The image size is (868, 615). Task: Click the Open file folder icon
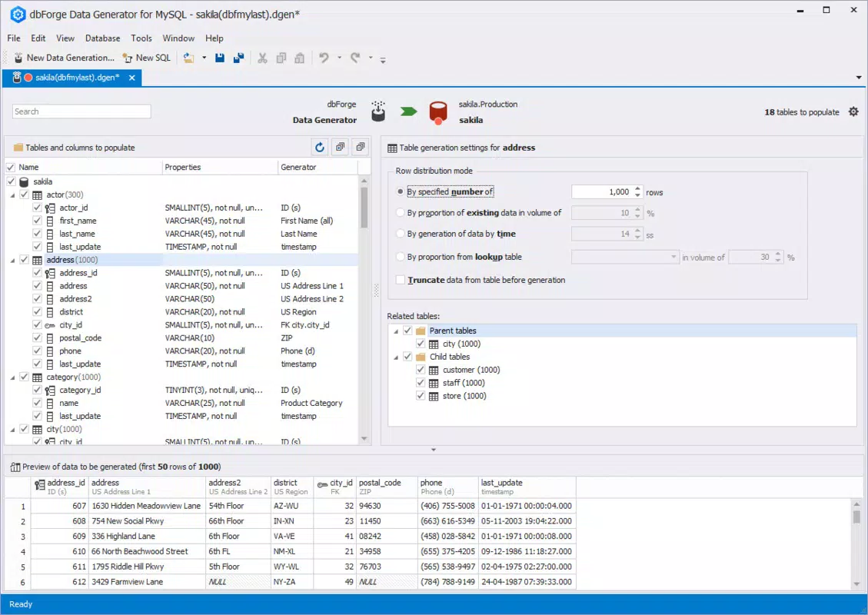[189, 58]
